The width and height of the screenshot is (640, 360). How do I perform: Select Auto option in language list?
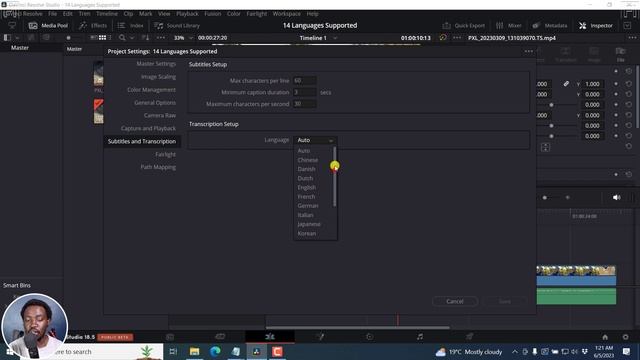304,151
